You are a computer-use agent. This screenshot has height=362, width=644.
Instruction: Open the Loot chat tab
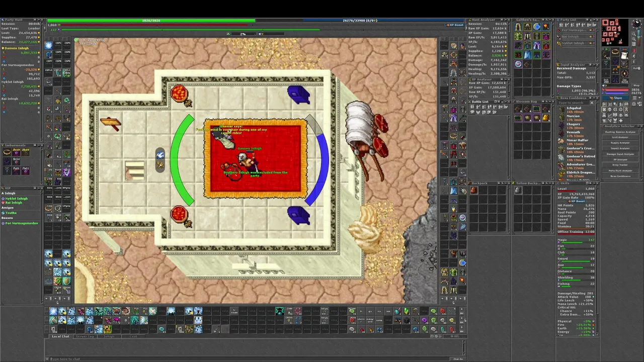pyautogui.click(x=133, y=336)
